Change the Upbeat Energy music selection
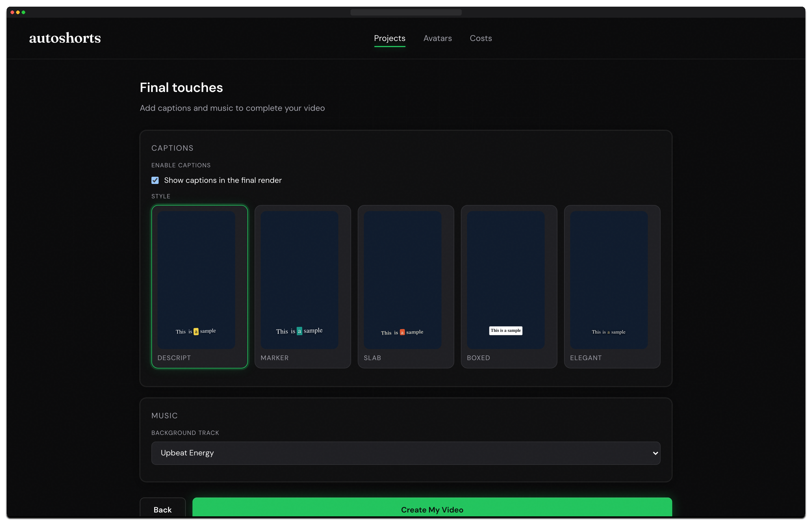The width and height of the screenshot is (812, 523). click(405, 453)
